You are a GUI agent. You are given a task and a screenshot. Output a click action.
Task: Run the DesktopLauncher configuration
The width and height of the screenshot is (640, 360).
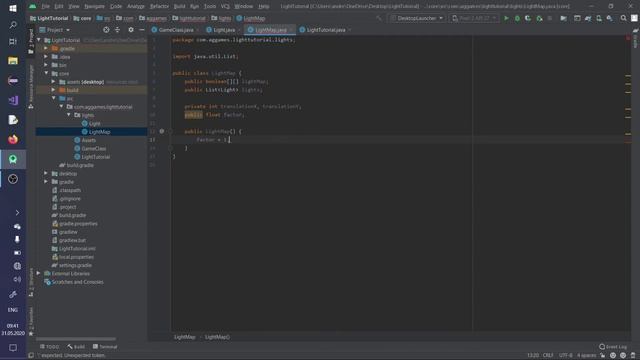[506, 18]
